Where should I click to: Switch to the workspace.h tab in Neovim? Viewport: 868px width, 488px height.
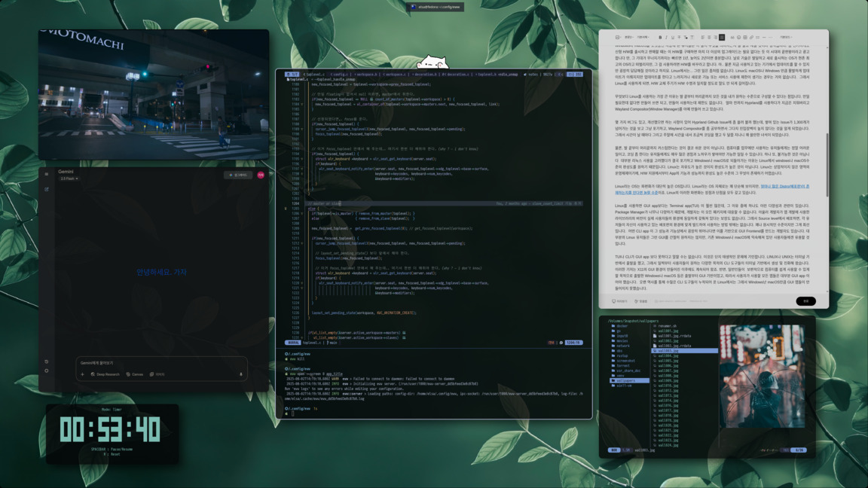tap(366, 74)
